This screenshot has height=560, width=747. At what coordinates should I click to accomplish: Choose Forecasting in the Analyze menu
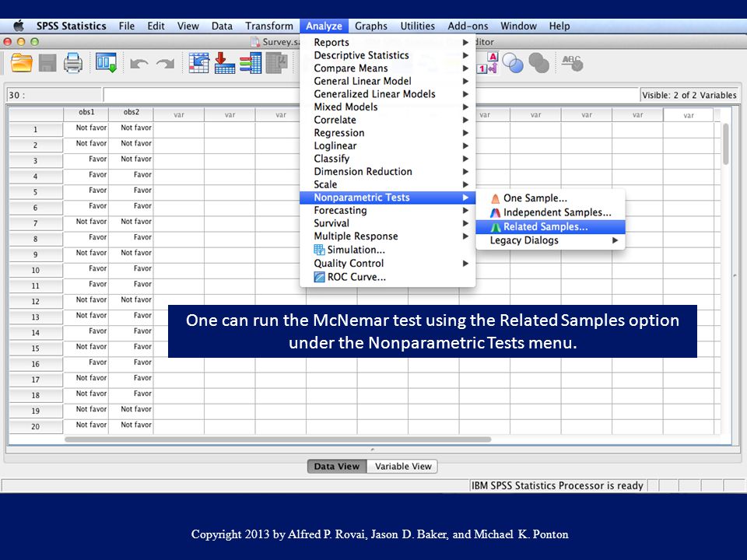[x=388, y=210]
